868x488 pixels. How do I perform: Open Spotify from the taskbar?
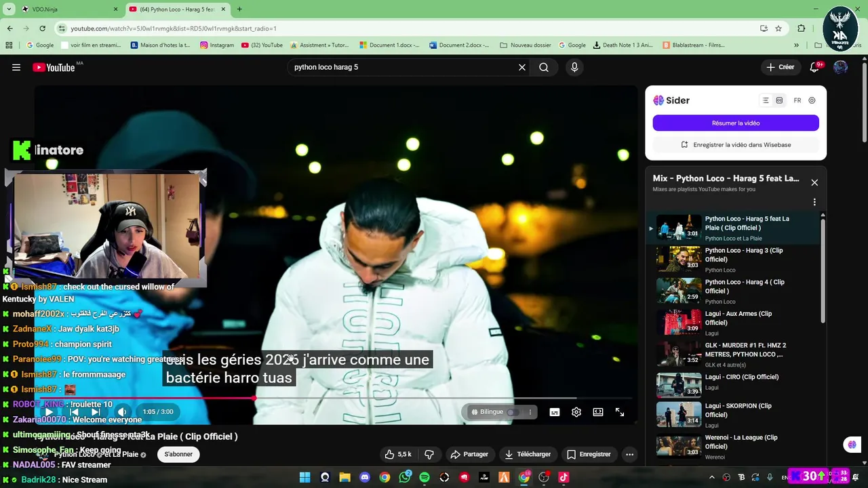tap(425, 477)
